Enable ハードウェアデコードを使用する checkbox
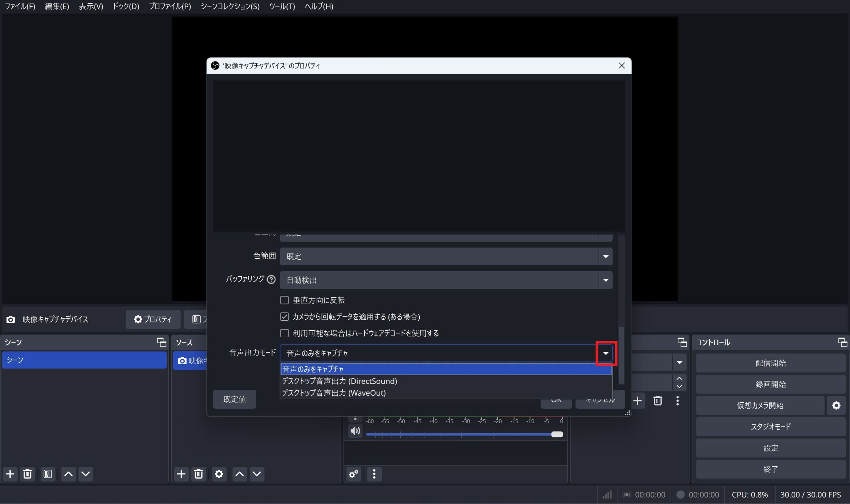Image resolution: width=850 pixels, height=504 pixels. [284, 333]
